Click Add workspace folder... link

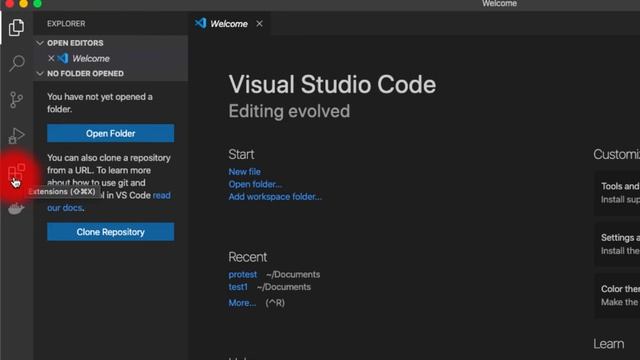(275, 197)
